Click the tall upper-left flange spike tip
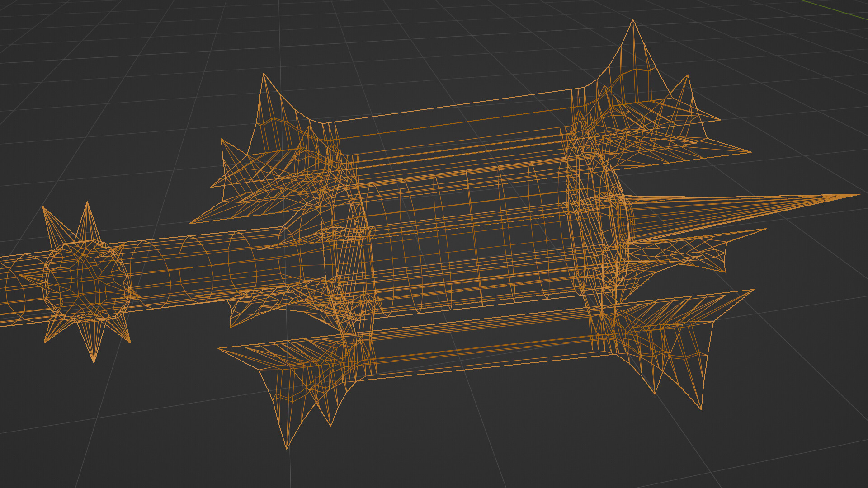 (264, 74)
